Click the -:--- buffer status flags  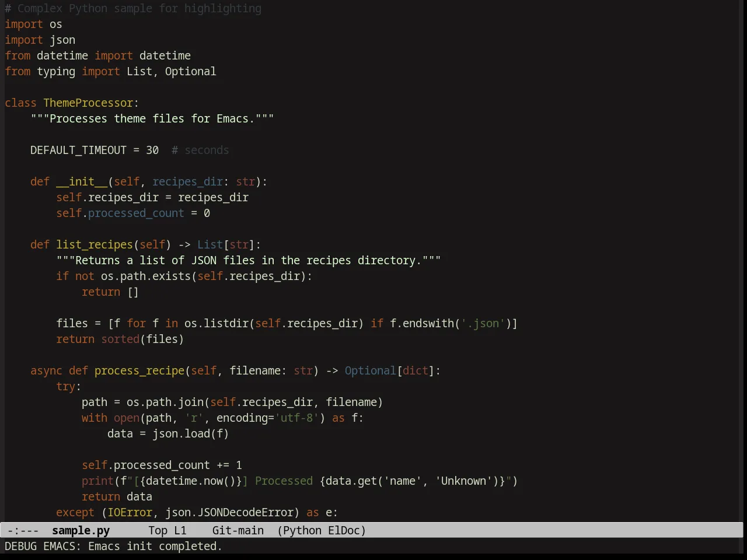[x=23, y=530]
